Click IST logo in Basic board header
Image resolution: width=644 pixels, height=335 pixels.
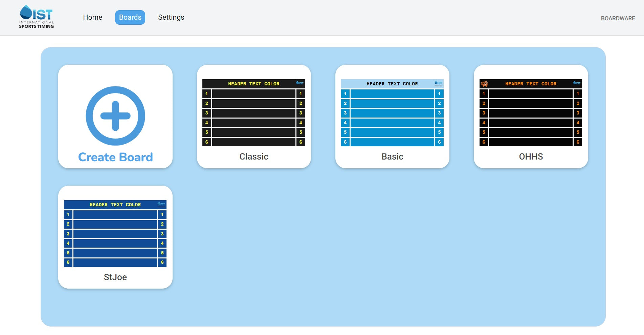438,83
